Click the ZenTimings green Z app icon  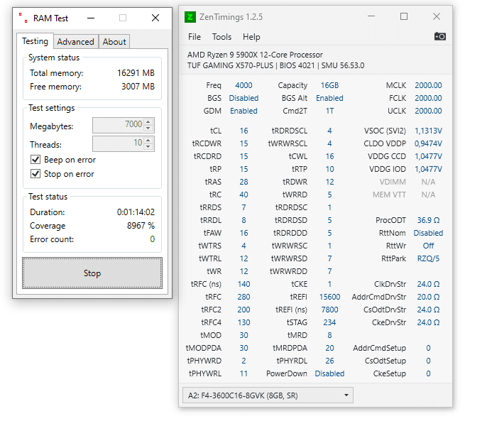tap(190, 17)
